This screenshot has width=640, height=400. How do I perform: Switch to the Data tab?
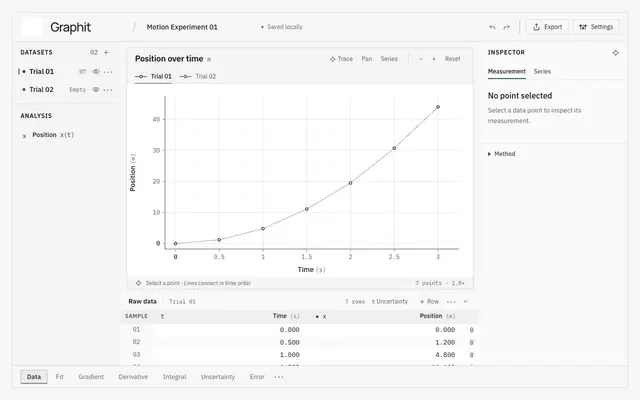pyautogui.click(x=34, y=377)
